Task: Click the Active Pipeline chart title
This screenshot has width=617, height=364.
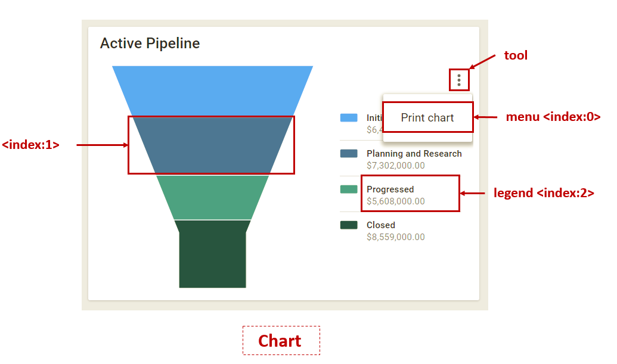Action: [x=150, y=43]
